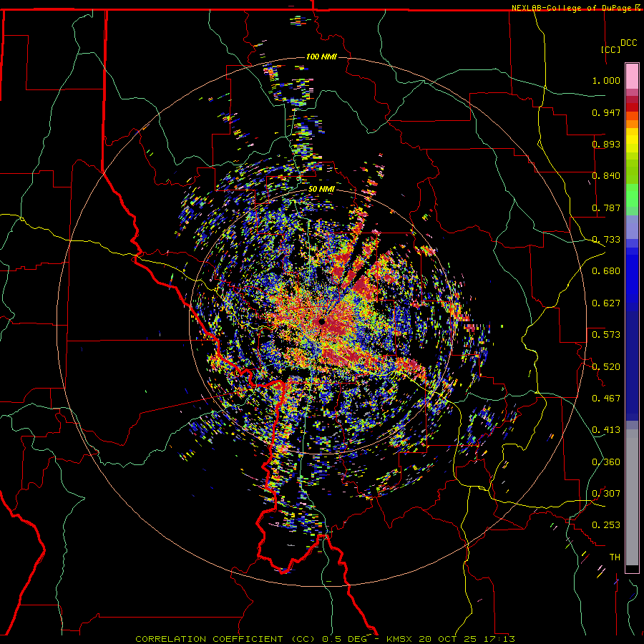644x644 pixels.
Task: Click the 0.947 legend value
Action: coord(606,112)
